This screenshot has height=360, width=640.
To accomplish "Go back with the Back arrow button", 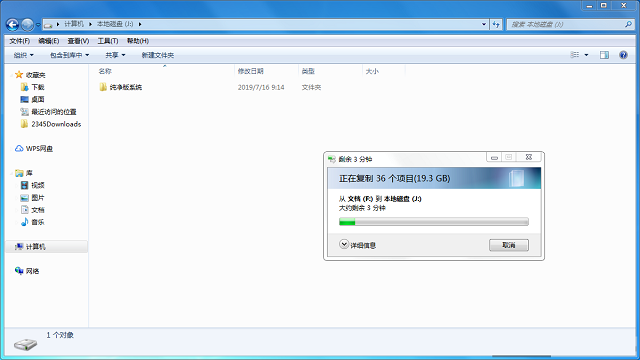I will coord(12,24).
